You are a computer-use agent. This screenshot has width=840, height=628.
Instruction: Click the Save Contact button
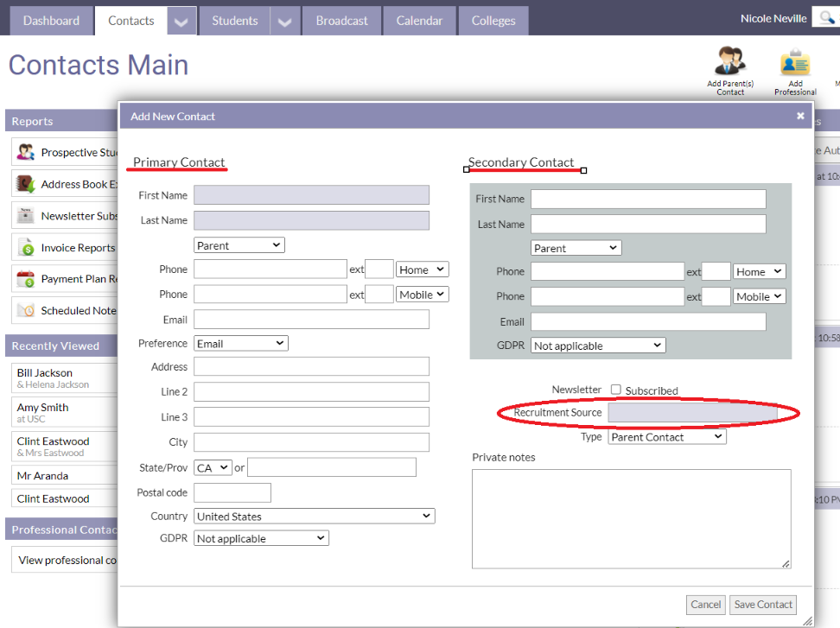click(763, 605)
